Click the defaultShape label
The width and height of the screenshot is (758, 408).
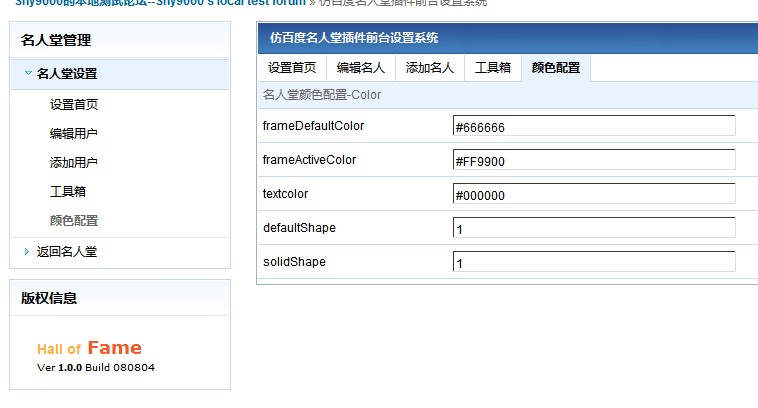pos(299,228)
